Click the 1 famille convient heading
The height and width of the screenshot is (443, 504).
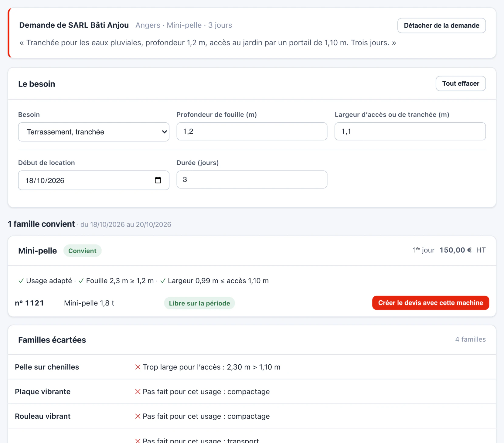[41, 224]
